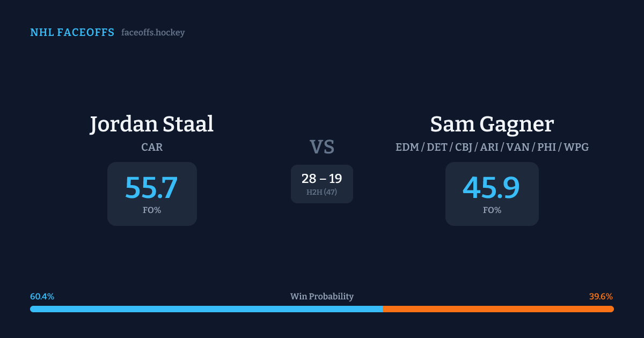Click the blue segment of probability bar

pyautogui.click(x=206, y=309)
